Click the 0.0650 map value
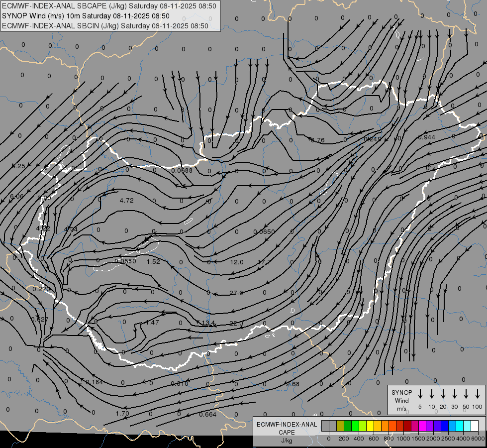The width and height of the screenshot is (487, 448). (264, 231)
